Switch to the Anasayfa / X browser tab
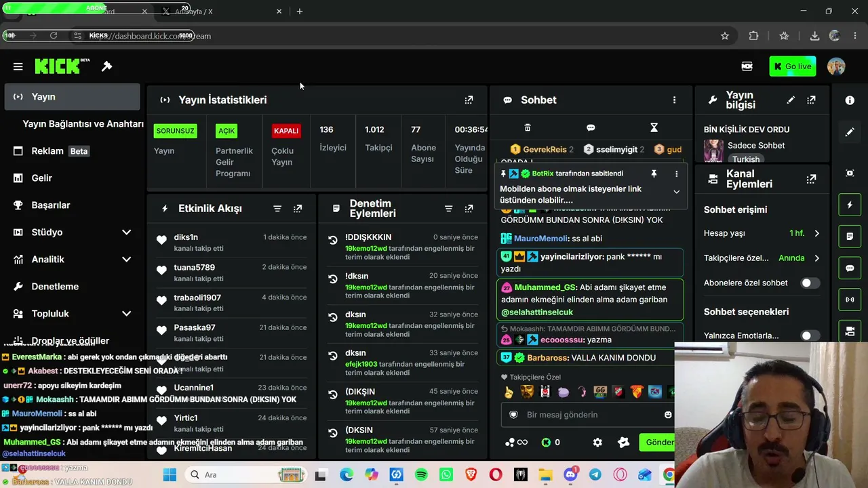The width and height of the screenshot is (868, 488). tap(221, 12)
